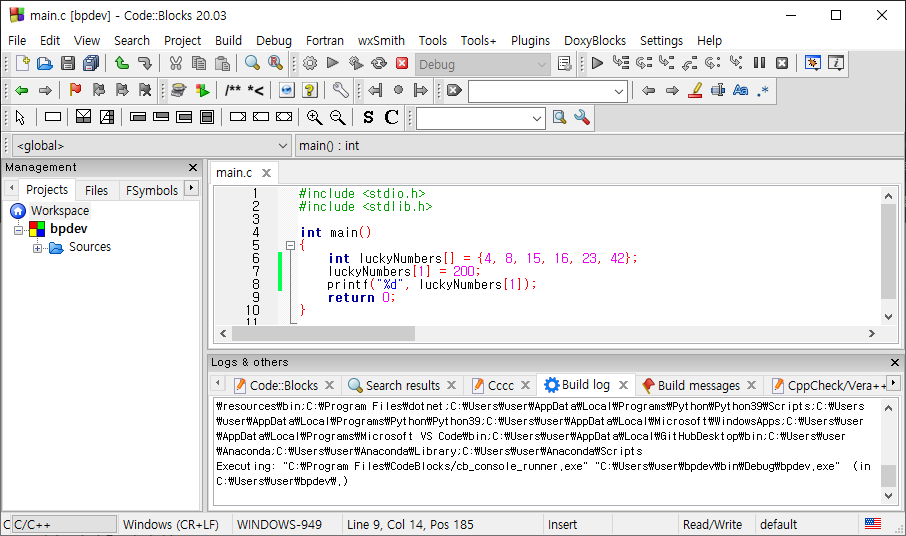The width and height of the screenshot is (906, 536).
Task: Click the Open file folder icon
Action: pos(44,63)
